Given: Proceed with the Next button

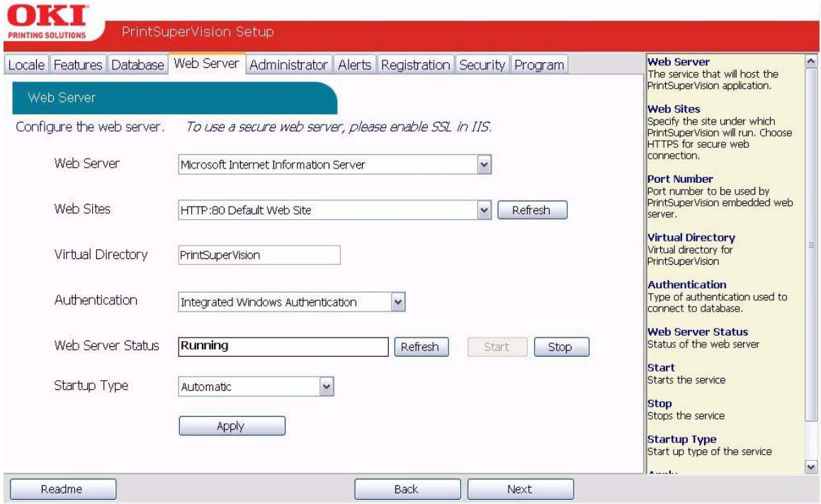Looking at the screenshot, I should (x=521, y=489).
